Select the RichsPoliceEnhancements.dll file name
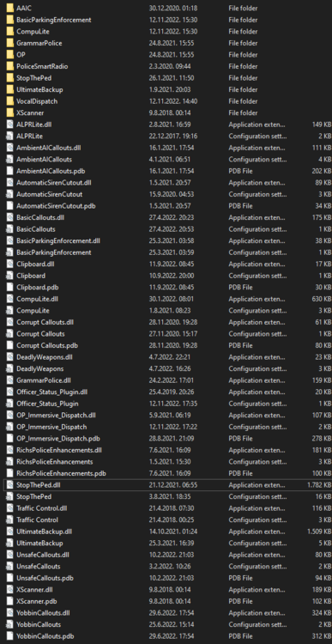The image size is (332, 644). [x=59, y=450]
